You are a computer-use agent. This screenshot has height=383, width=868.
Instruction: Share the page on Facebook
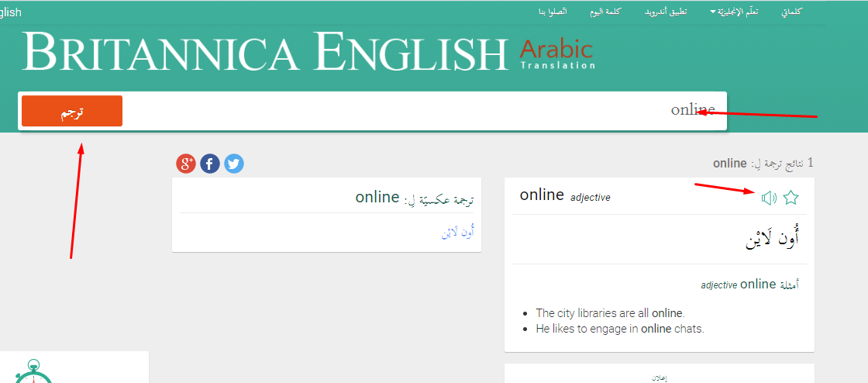click(x=210, y=164)
